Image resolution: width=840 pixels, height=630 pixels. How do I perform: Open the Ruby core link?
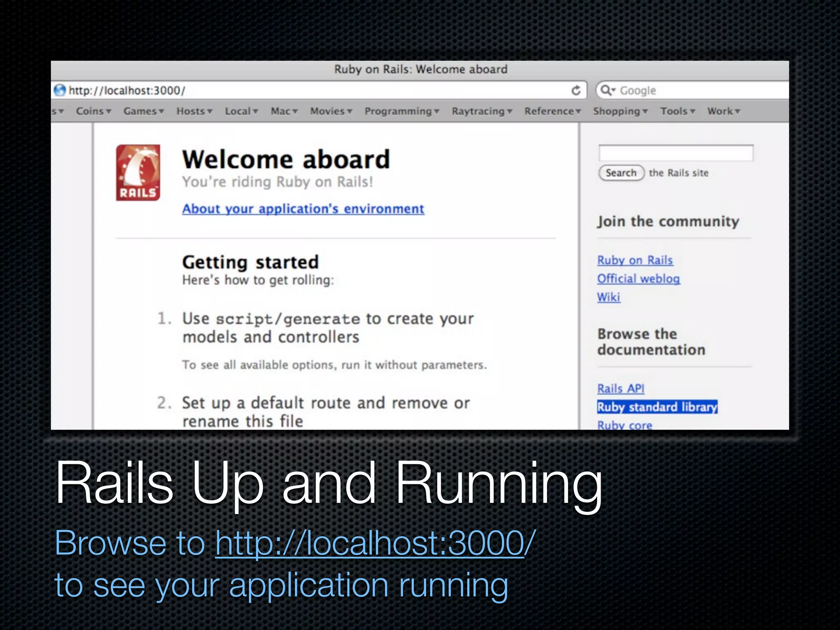(625, 425)
